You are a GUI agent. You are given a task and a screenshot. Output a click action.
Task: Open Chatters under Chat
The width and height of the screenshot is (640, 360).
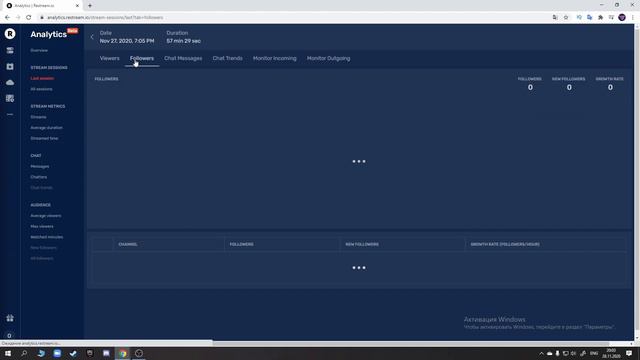click(39, 177)
